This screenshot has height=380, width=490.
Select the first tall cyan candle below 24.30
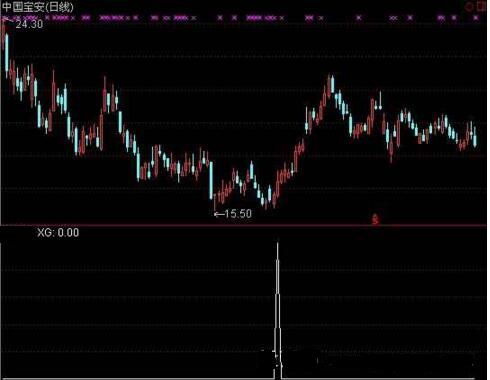(x=7, y=52)
